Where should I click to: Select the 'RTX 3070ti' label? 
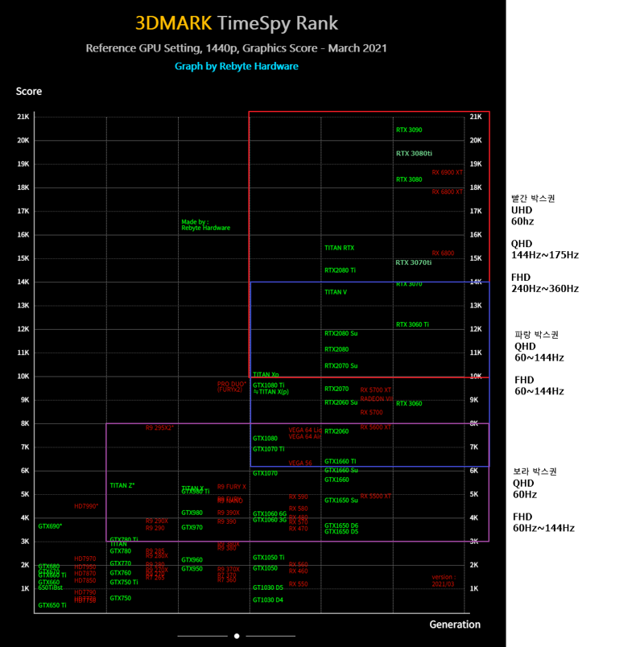point(414,263)
